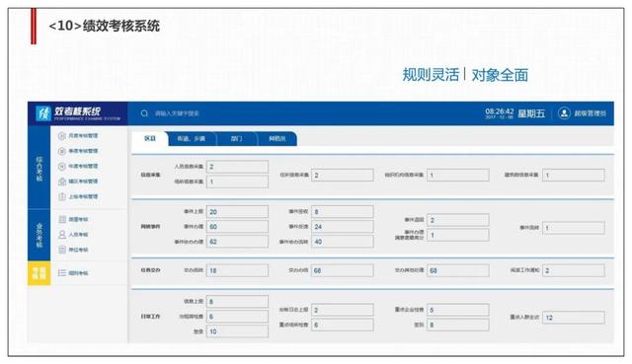Open 月度考核管理 via its sidebar icon
Image resolution: width=632 pixels, height=364 pixels.
pos(61,136)
